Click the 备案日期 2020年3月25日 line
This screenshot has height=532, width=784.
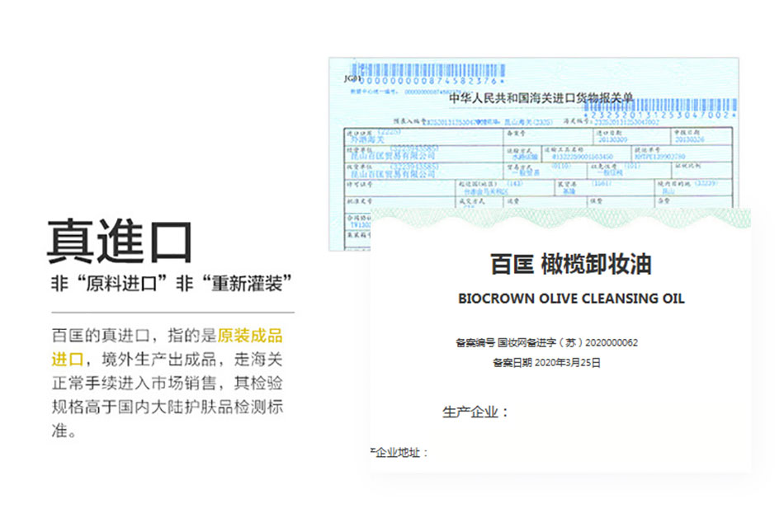coord(546,363)
